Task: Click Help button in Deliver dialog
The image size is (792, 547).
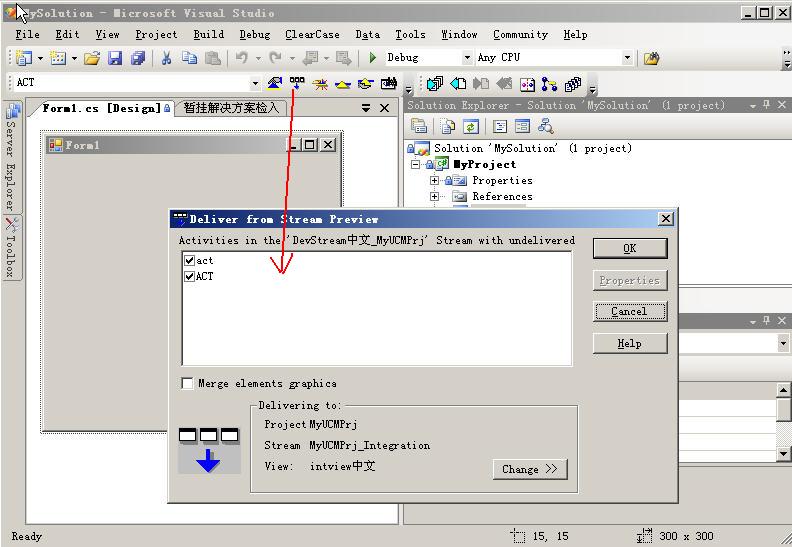Action: (630, 344)
